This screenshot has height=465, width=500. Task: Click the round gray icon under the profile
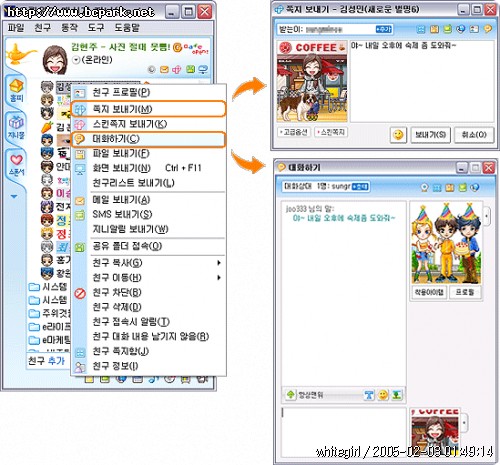[152, 69]
